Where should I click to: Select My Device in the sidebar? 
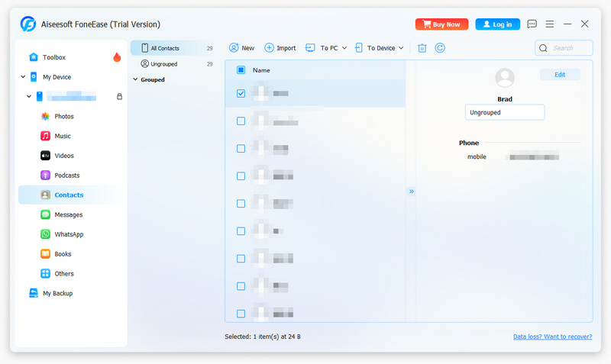tap(57, 77)
